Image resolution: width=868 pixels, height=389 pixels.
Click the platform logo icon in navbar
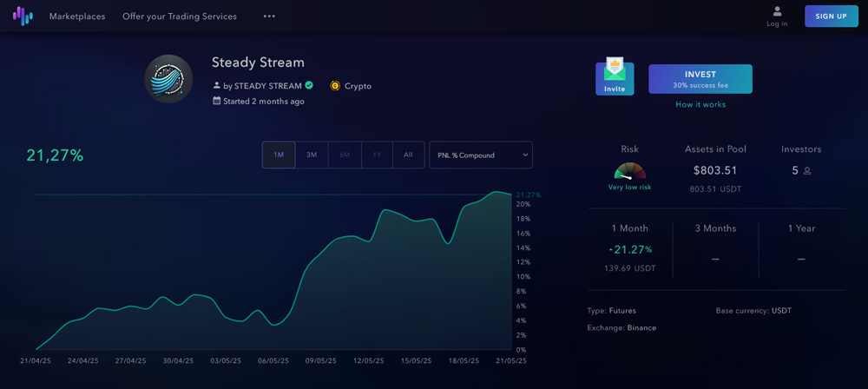(x=23, y=16)
